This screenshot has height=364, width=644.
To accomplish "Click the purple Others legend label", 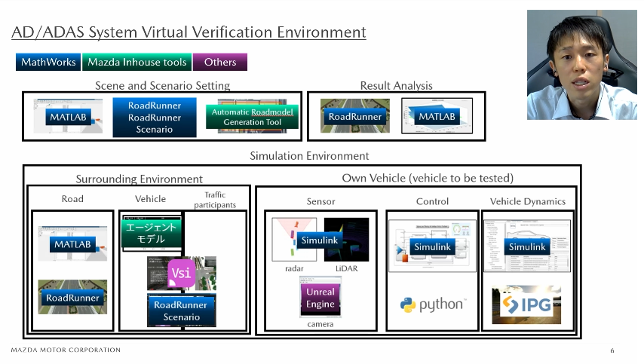I will coord(220,62).
